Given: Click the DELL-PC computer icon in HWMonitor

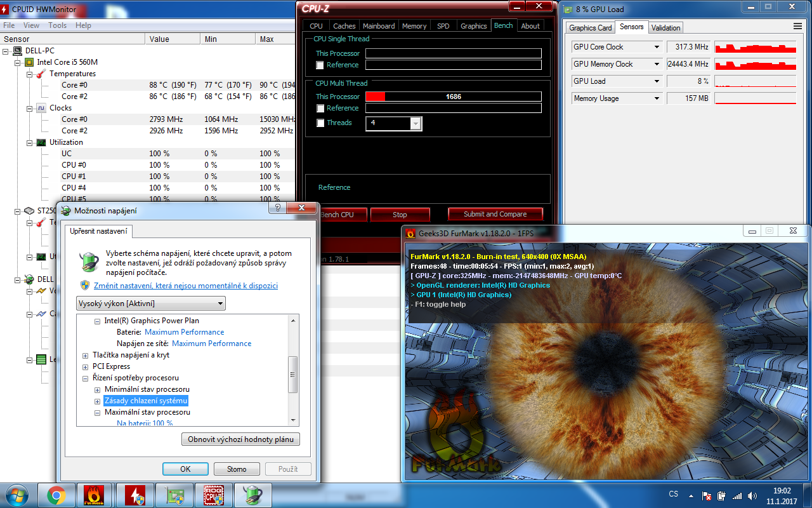Looking at the screenshot, I should pos(18,51).
